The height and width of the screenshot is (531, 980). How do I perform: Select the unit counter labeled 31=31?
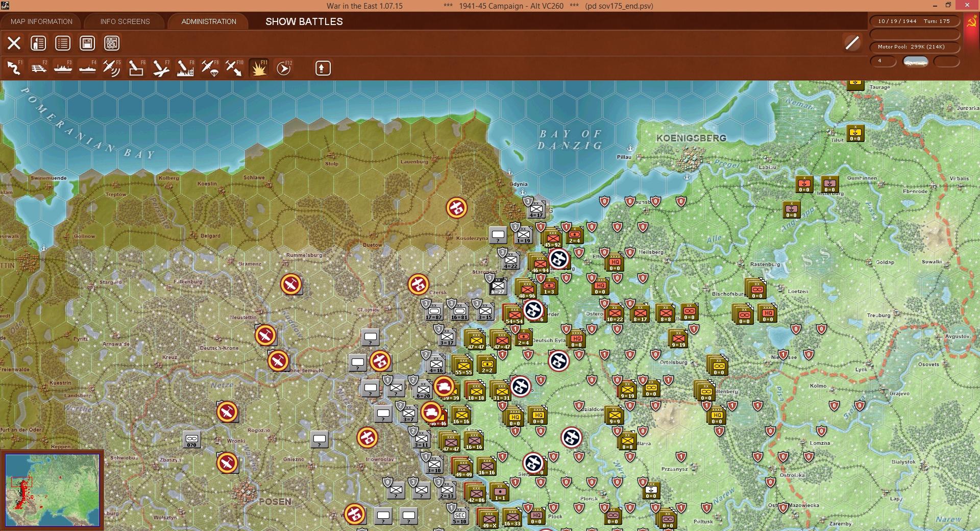pyautogui.click(x=502, y=392)
